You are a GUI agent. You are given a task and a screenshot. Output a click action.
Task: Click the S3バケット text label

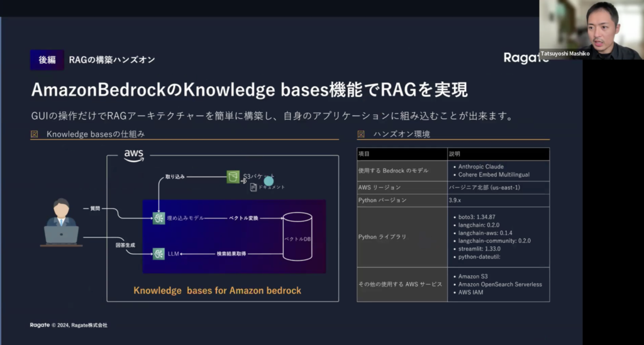point(258,177)
